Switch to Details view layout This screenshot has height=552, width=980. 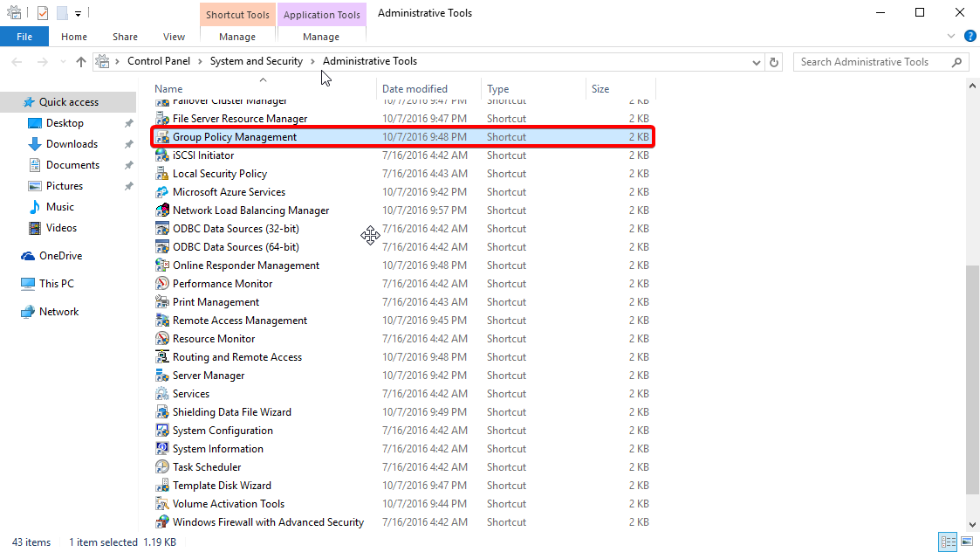click(x=948, y=542)
